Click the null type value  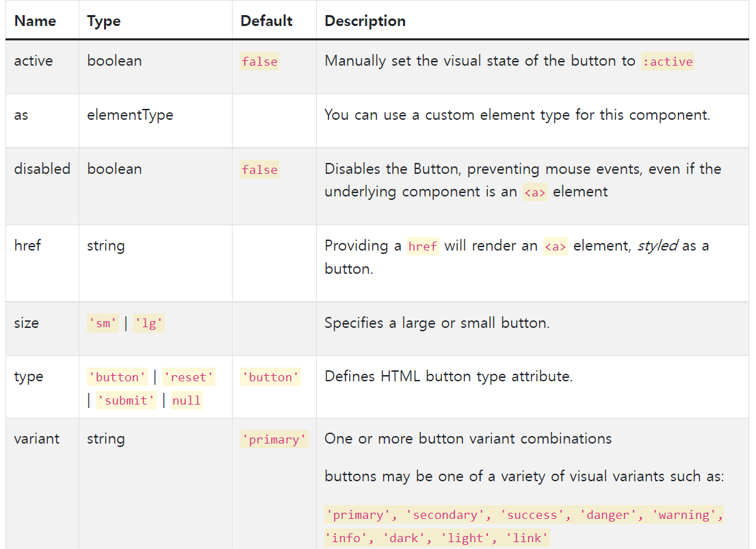tap(186, 400)
